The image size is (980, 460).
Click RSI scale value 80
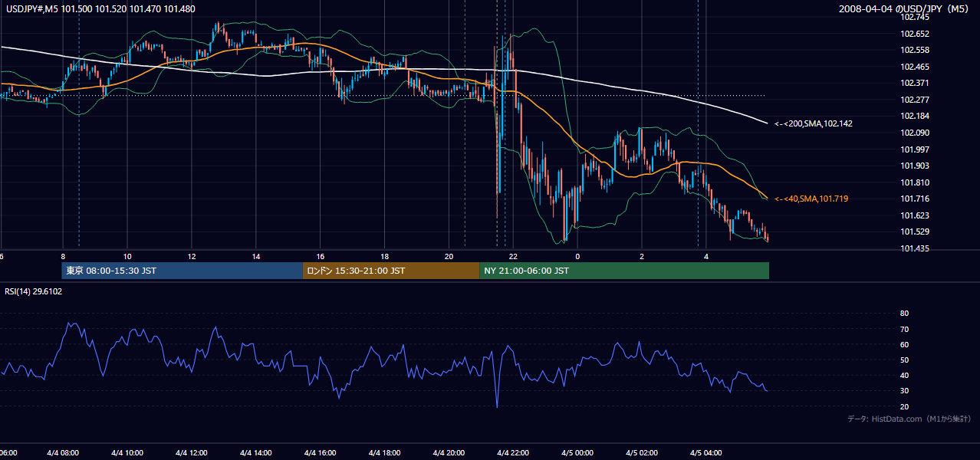pyautogui.click(x=904, y=314)
